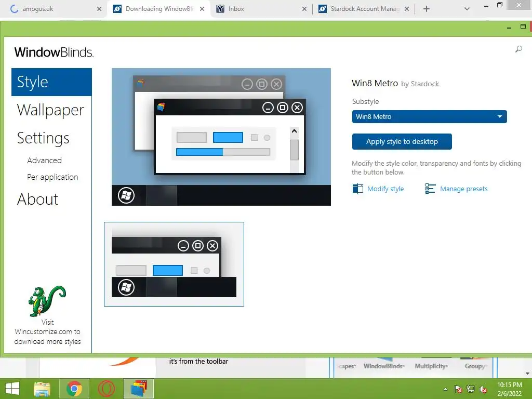This screenshot has height=399, width=532.
Task: Open Action Center flag tray icon
Action: [458, 389]
